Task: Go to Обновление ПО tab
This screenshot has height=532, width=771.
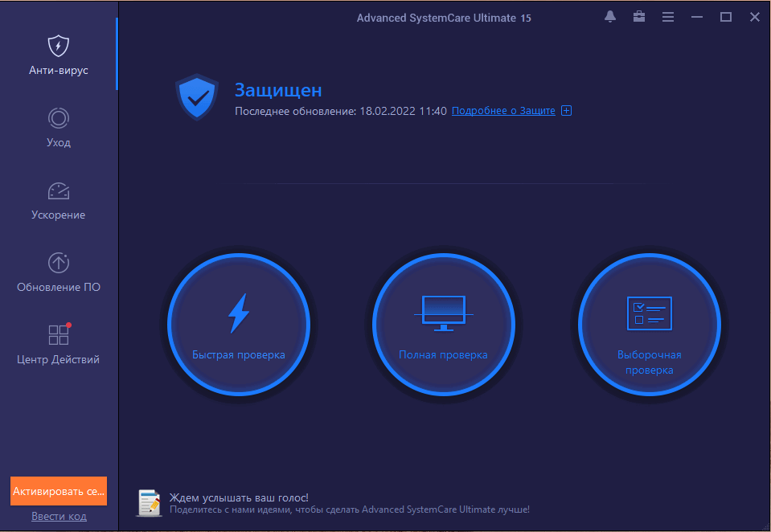Action: [58, 272]
